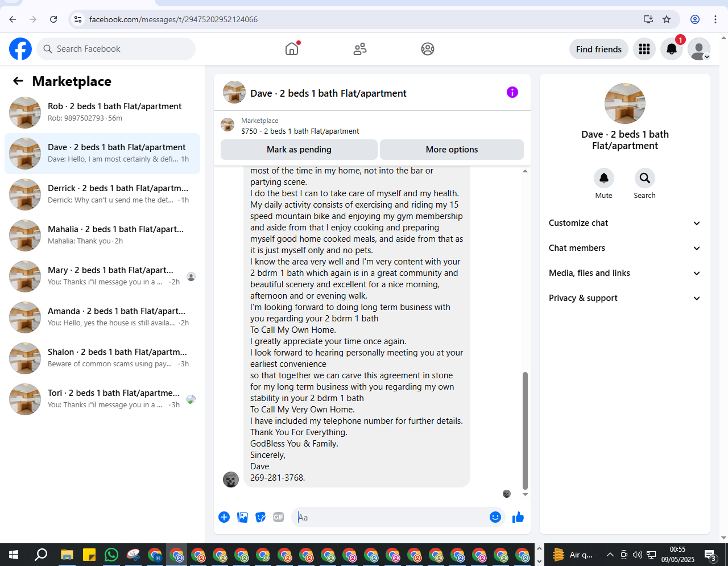This screenshot has height=566, width=728.
Task: Click the Aa message input field
Action: pyautogui.click(x=390, y=517)
